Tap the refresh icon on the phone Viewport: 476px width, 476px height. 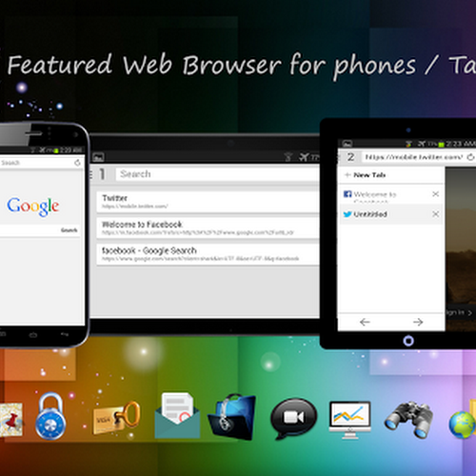tap(77, 163)
